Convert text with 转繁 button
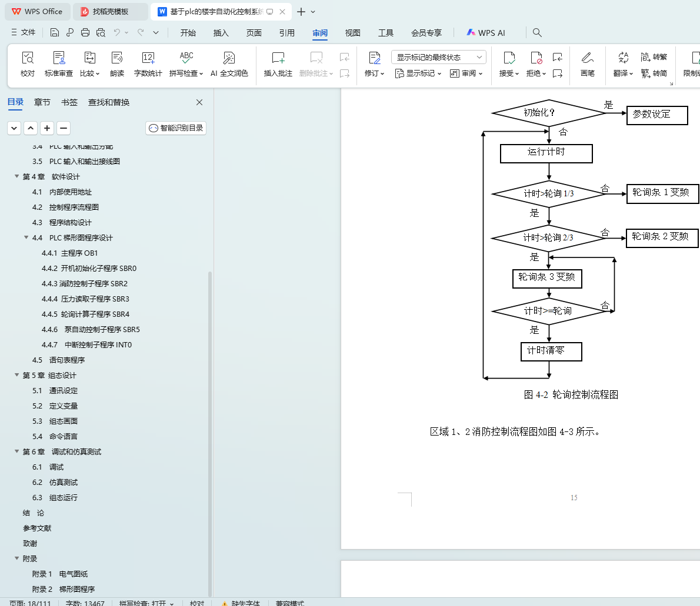Screen dimensions: 700x606 (x=654, y=57)
